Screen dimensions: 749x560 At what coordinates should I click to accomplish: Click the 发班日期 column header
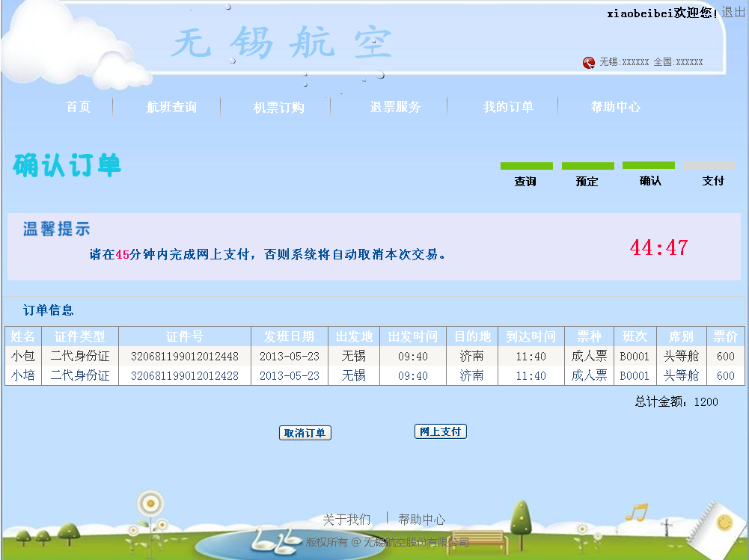click(290, 336)
